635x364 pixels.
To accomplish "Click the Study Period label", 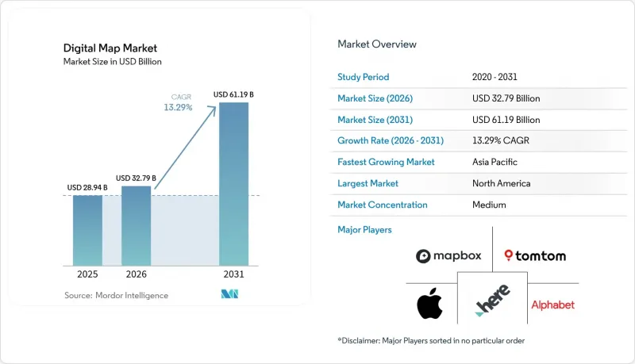I will click(x=364, y=77).
